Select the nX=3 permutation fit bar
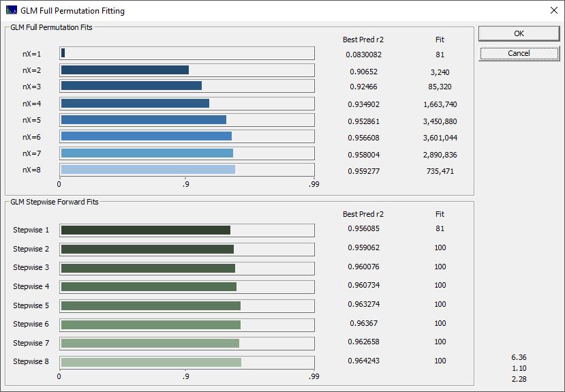 pyautogui.click(x=187, y=86)
